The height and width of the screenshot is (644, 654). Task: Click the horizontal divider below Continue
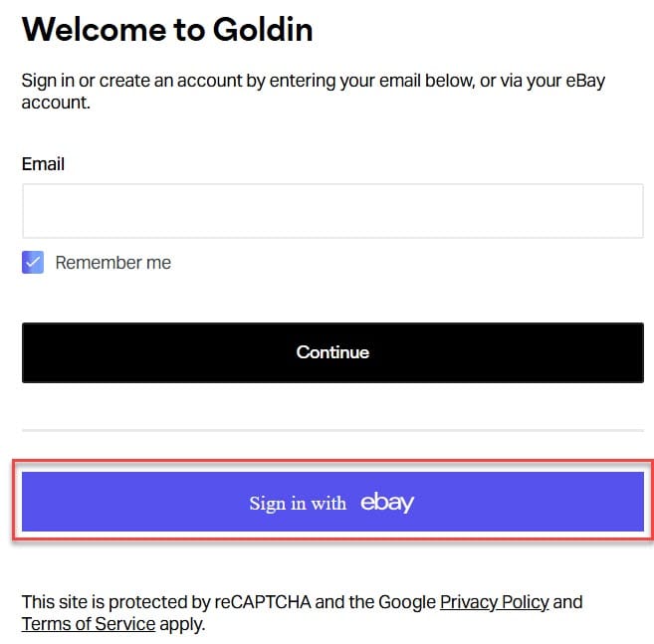tap(332, 430)
